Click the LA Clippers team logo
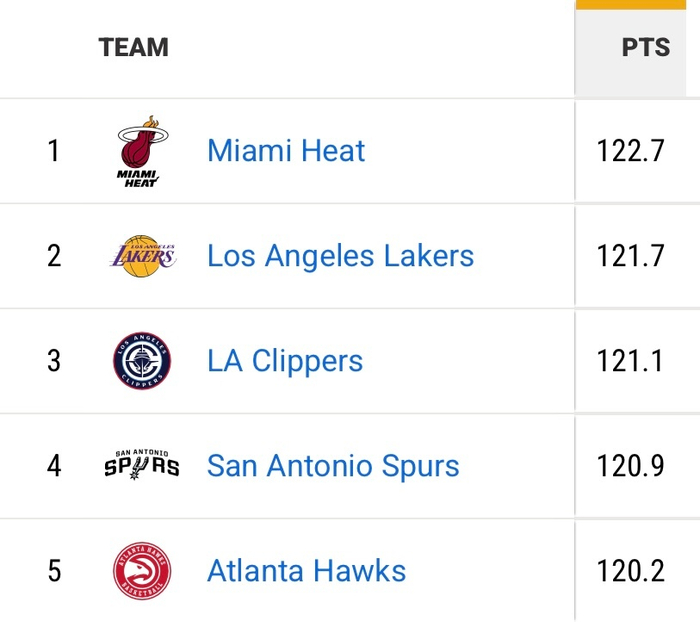Screen dimensions: 700x622 point(141,361)
